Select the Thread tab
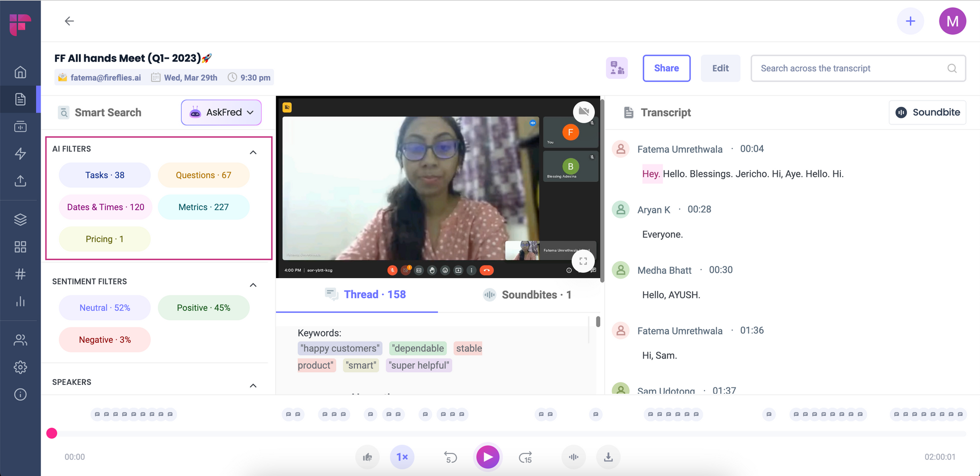 coord(366,294)
